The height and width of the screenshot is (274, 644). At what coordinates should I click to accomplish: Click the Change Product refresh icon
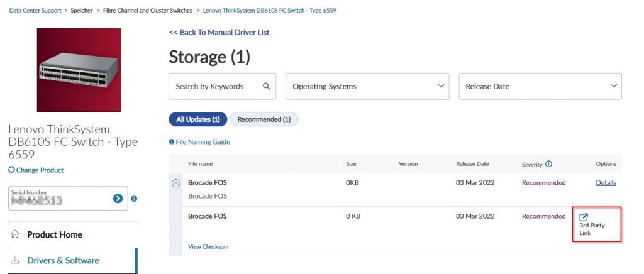click(12, 170)
